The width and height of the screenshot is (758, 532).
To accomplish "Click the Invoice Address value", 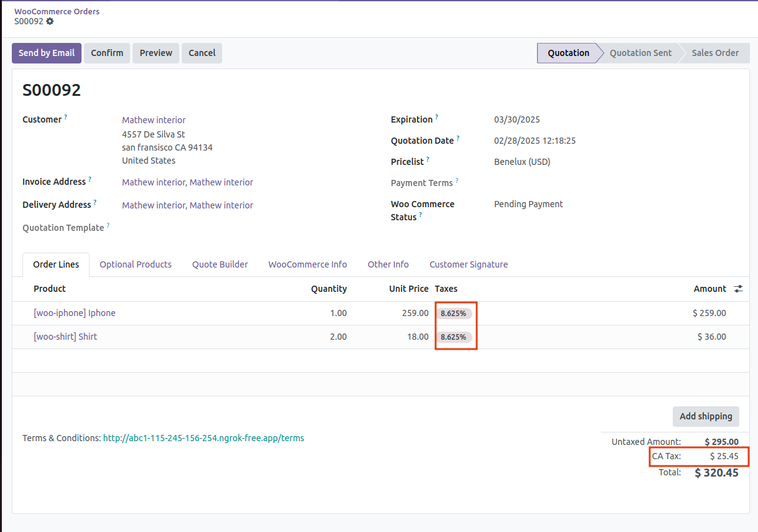I will pos(187,182).
